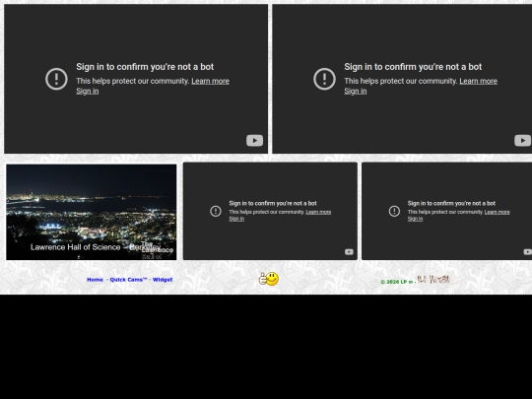Open Sign in link in bottom-middle panel
532x399 pixels.
[236, 219]
